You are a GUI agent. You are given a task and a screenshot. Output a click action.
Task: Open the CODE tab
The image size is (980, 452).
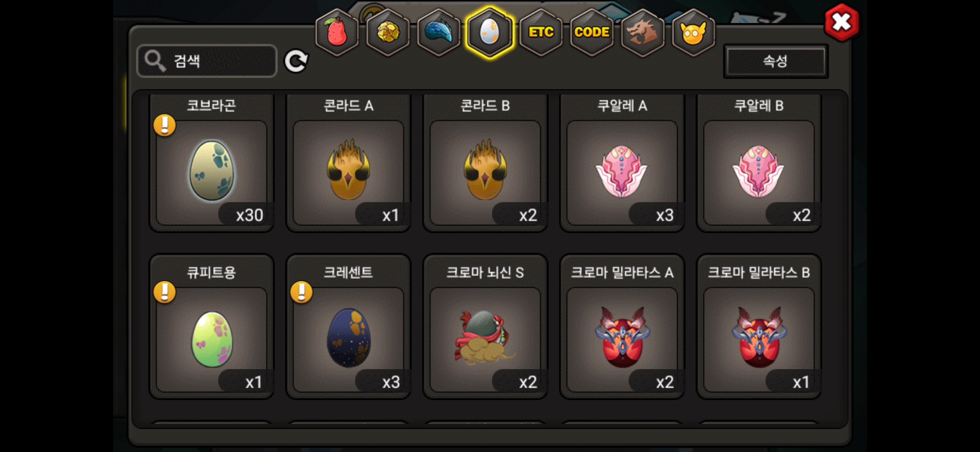click(592, 32)
